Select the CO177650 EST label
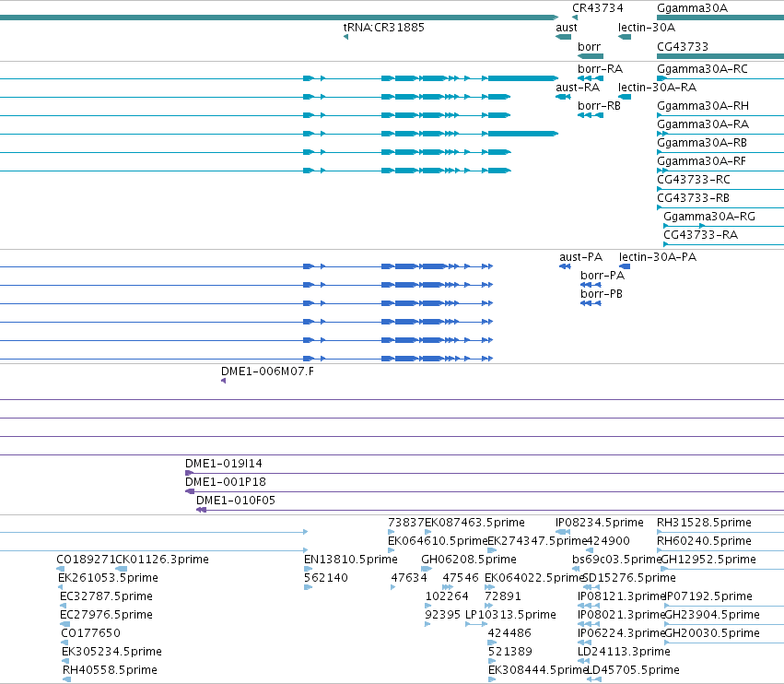 90,634
